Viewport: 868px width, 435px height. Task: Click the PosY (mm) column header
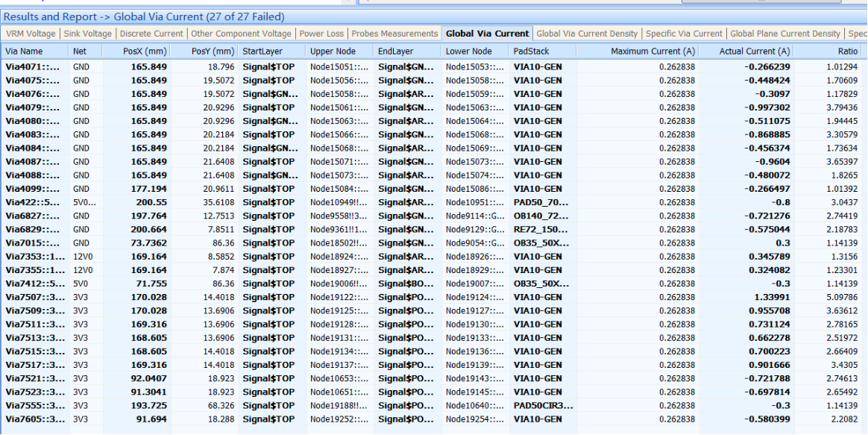point(204,51)
